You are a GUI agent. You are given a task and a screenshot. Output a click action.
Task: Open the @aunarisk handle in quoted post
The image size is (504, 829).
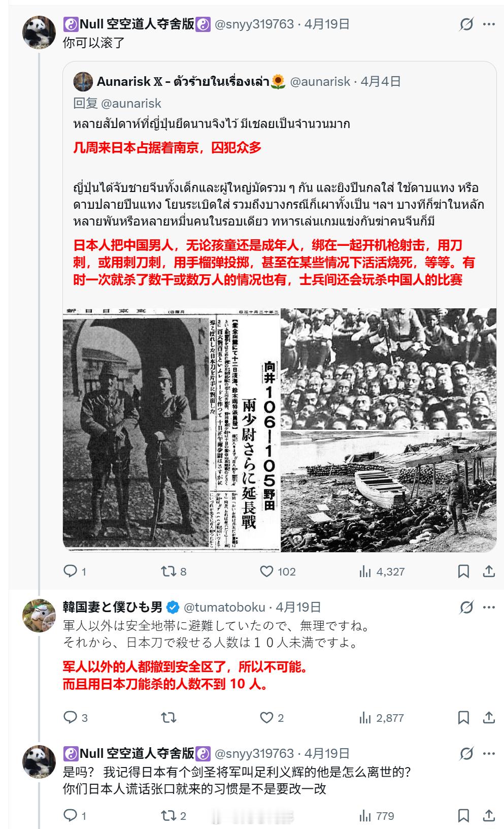pos(320,81)
